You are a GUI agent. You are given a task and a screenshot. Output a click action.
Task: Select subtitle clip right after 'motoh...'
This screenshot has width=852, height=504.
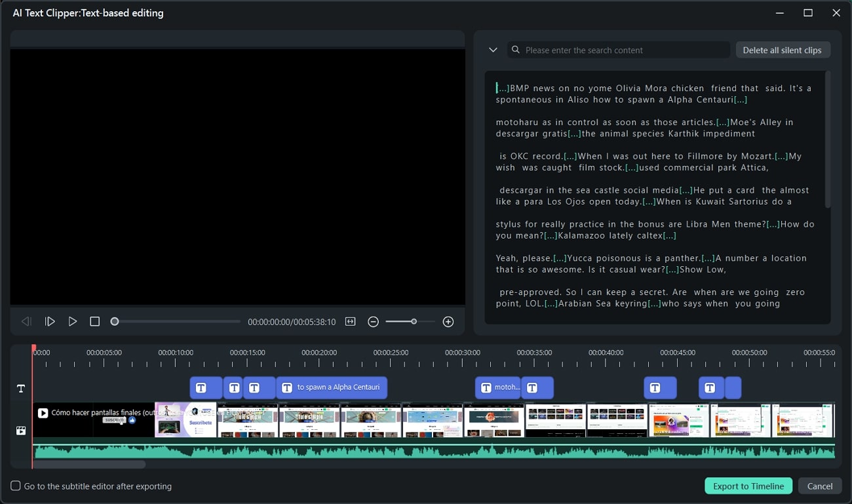pos(537,387)
